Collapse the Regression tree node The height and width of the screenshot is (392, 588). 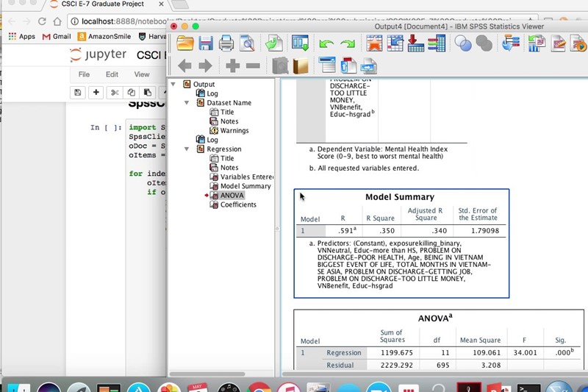coord(187,149)
